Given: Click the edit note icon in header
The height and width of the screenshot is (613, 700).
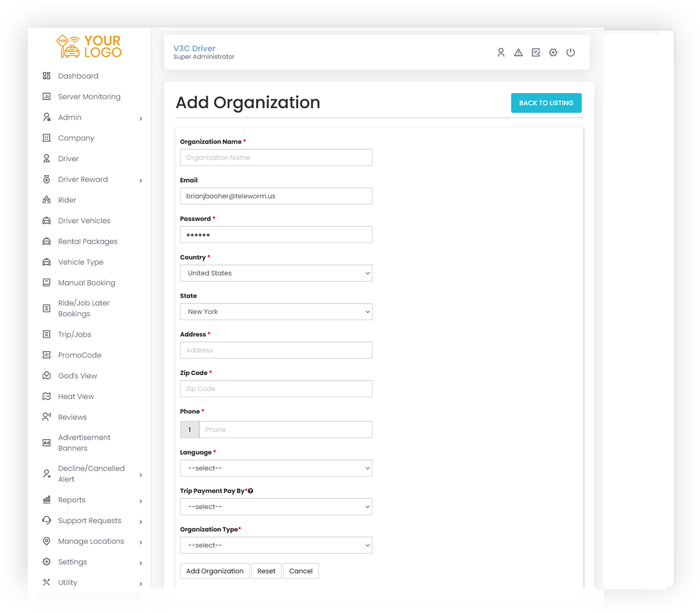Looking at the screenshot, I should click(x=536, y=52).
